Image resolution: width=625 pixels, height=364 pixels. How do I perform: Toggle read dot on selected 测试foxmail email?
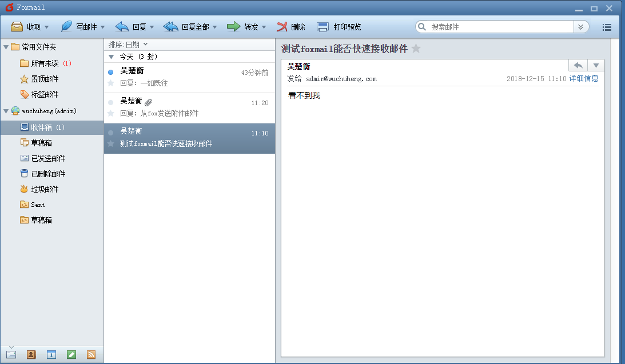(x=111, y=133)
